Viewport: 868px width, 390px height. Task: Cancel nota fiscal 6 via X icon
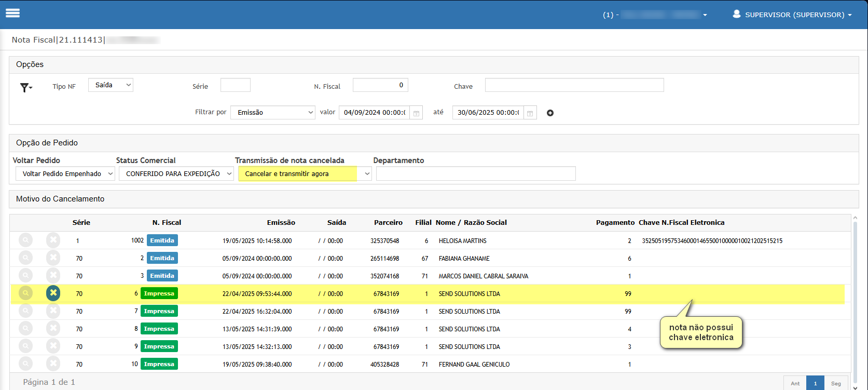point(53,293)
